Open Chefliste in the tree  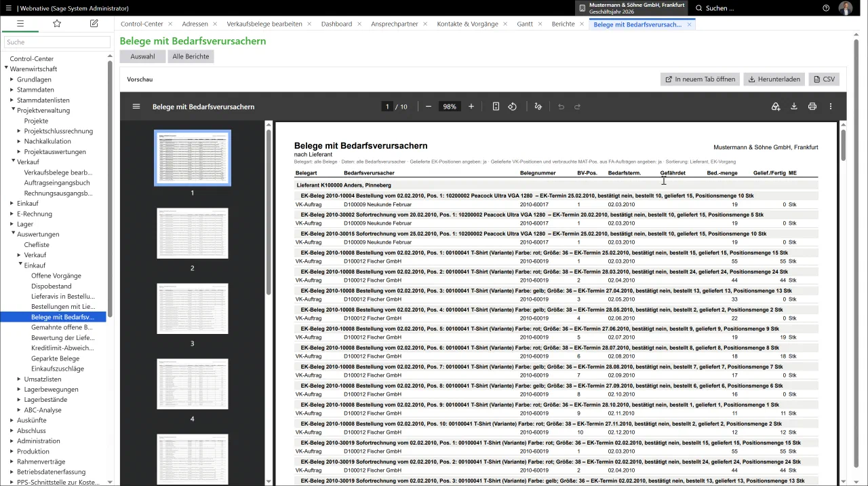37,244
